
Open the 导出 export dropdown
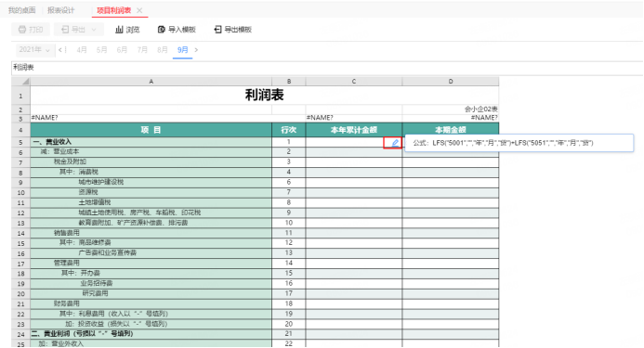(78, 30)
